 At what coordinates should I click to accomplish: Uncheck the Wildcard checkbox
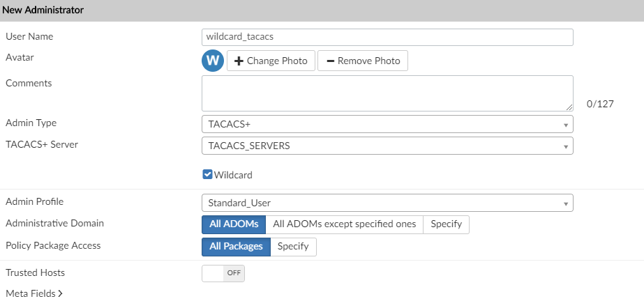point(207,174)
